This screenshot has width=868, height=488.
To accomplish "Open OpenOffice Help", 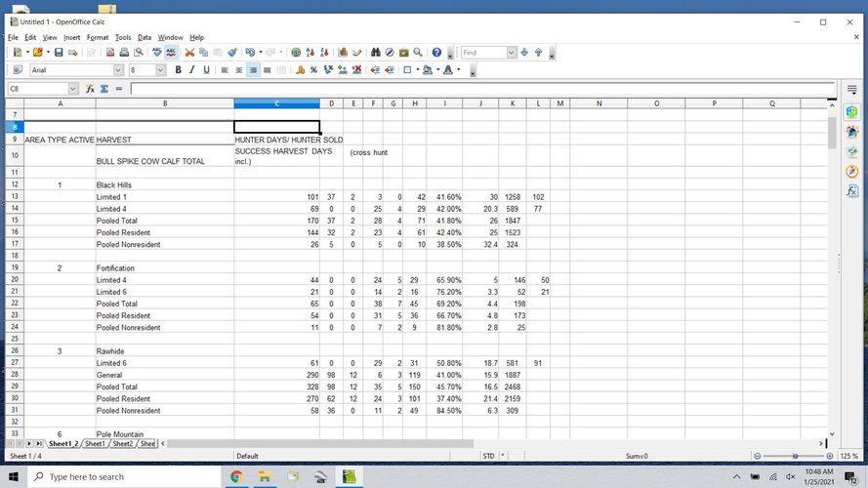I will 436,52.
